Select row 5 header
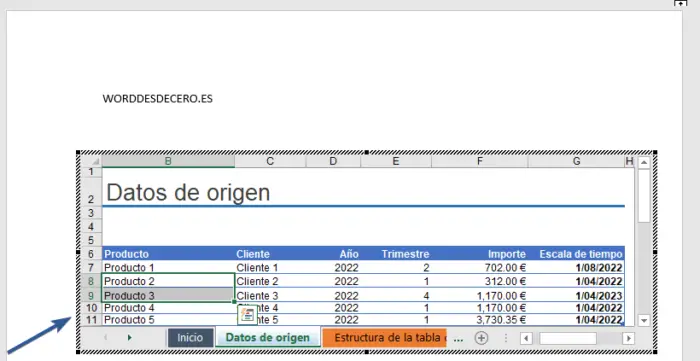 pos(92,240)
